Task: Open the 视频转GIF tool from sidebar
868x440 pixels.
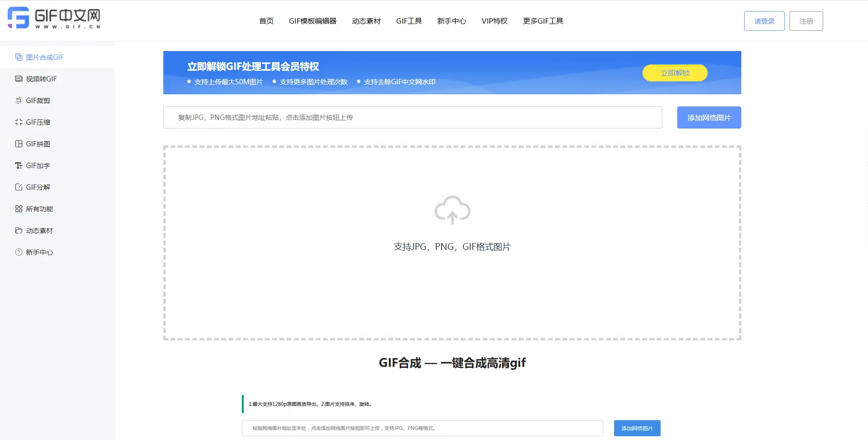Action: 41,78
